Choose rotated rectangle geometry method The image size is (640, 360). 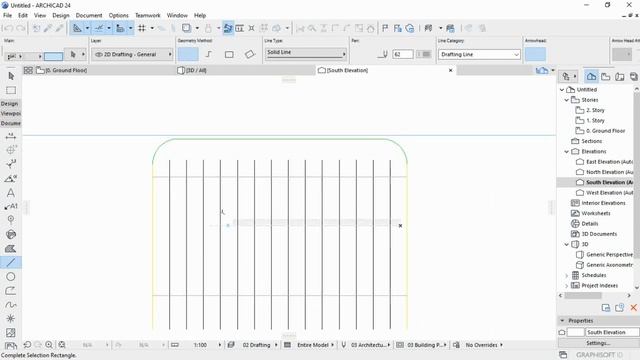[249, 54]
